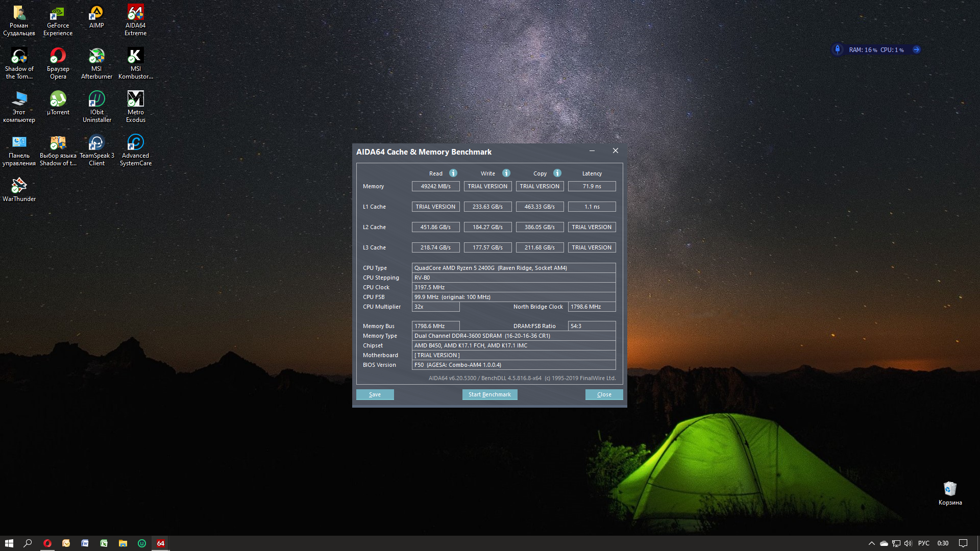Image resolution: width=980 pixels, height=551 pixels.
Task: Click the Write column info icon
Action: coord(506,173)
